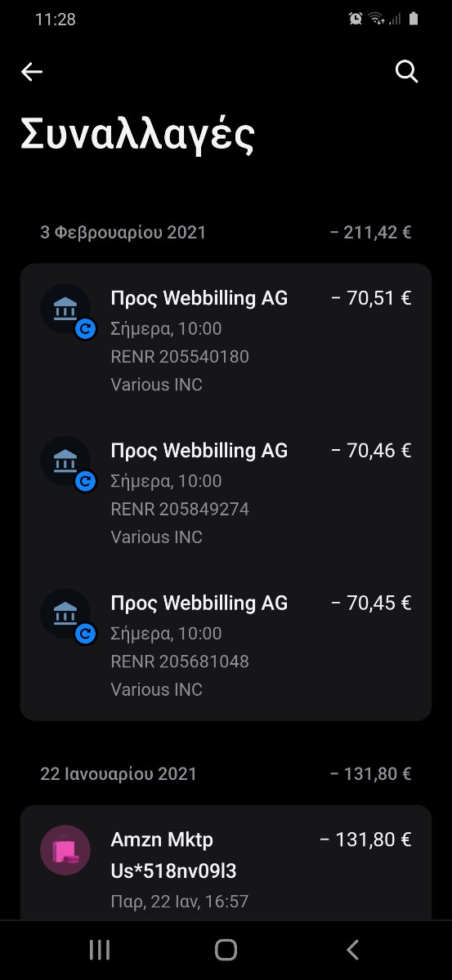This screenshot has width=452, height=980.
Task: Tap the 3 Φεβρουαρίου 2021 date header
Action: (x=123, y=233)
